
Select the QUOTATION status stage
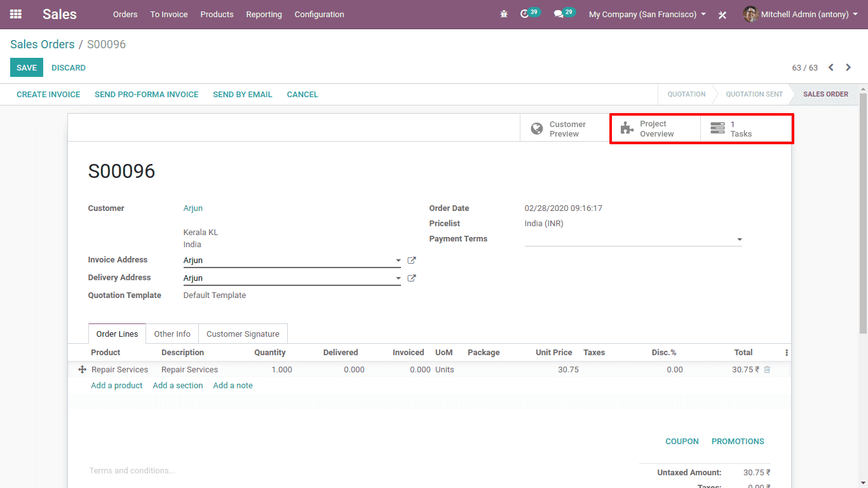(x=686, y=94)
